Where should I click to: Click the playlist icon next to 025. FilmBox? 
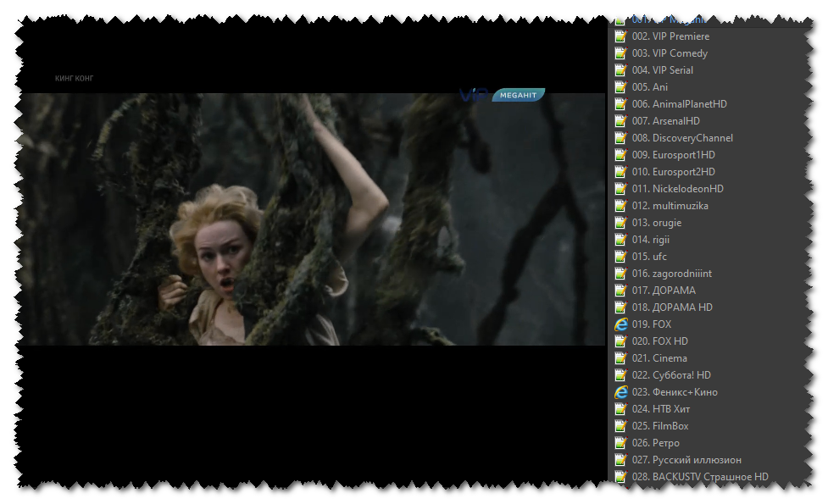tap(621, 426)
